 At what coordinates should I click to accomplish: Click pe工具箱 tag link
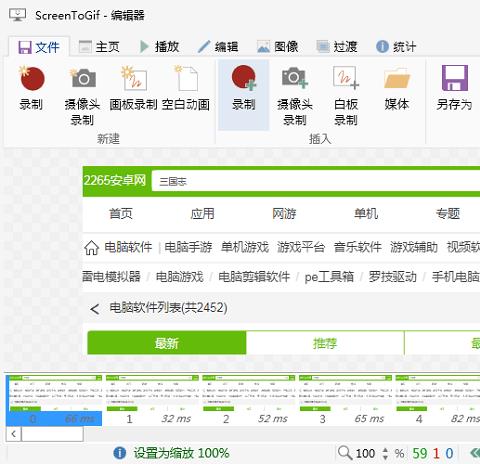pos(329,277)
